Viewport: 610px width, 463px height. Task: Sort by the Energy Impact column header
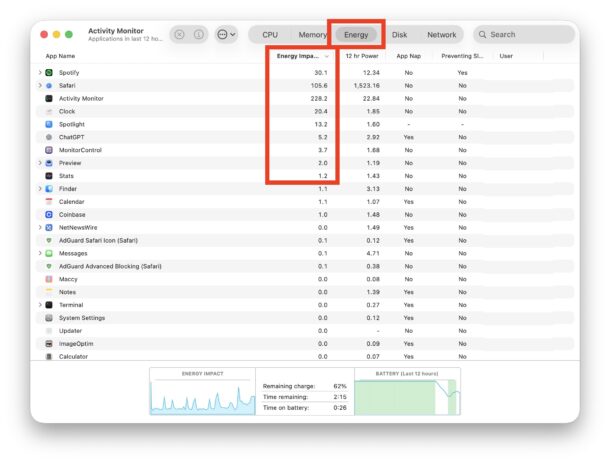[x=300, y=56]
